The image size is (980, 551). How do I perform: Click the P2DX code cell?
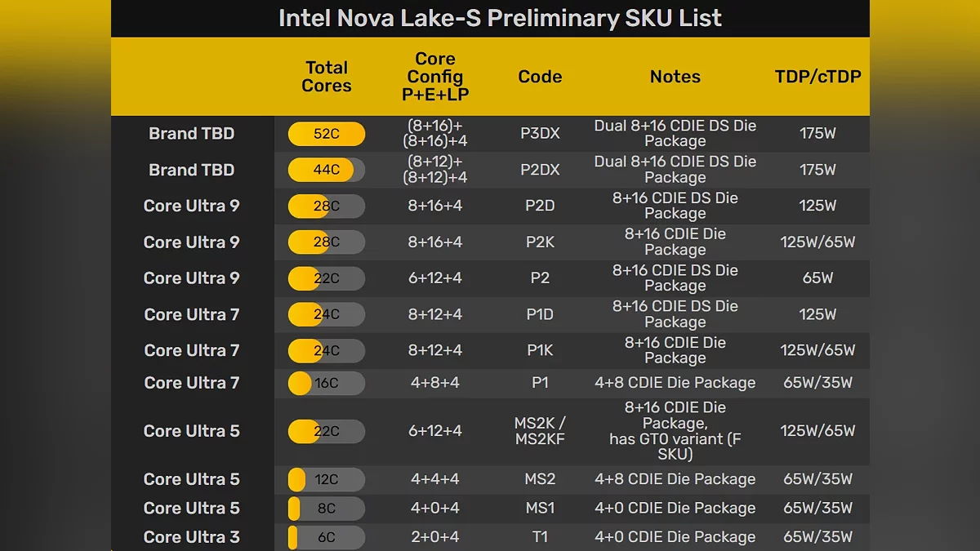[x=540, y=170]
